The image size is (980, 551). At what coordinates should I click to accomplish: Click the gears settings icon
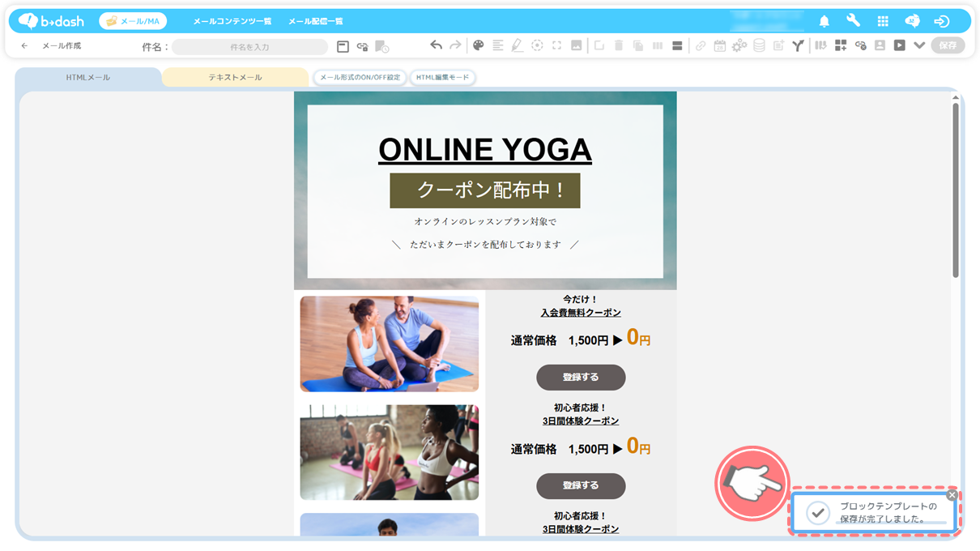coord(739,45)
